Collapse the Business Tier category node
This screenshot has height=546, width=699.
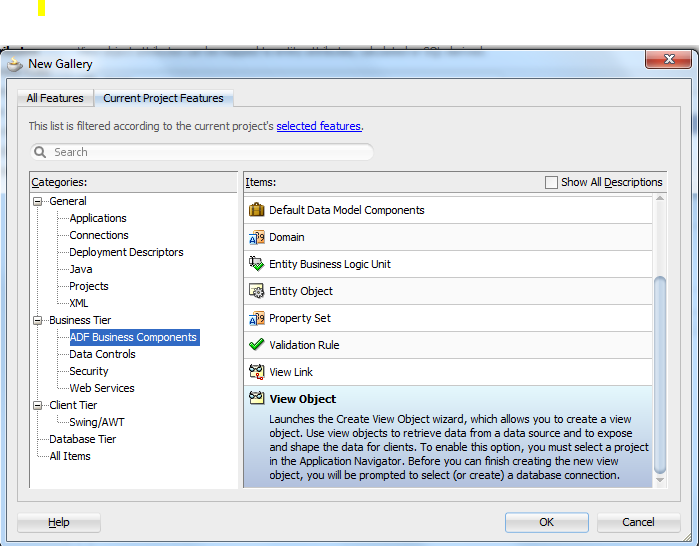click(37, 320)
